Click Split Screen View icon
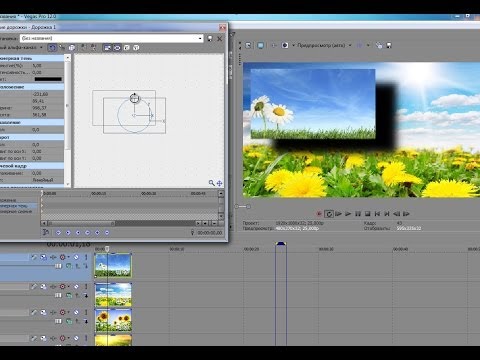This screenshot has width=480, height=360. (285, 45)
